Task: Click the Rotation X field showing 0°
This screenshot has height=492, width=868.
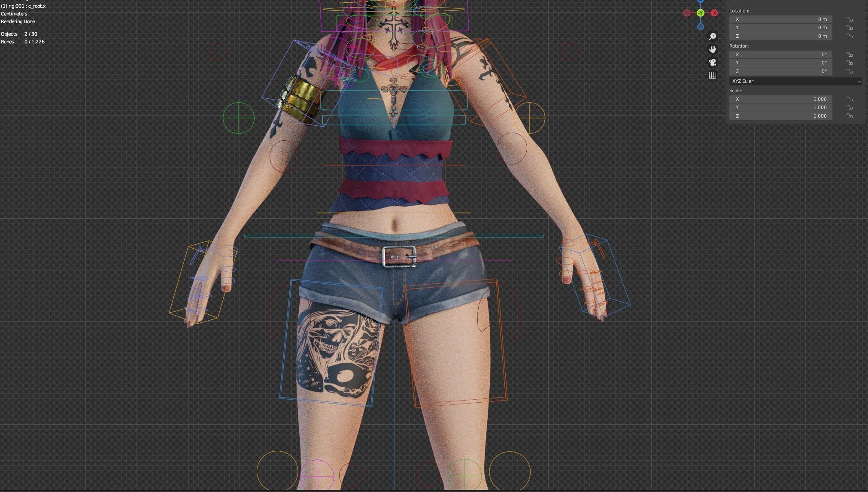Action: [781, 55]
